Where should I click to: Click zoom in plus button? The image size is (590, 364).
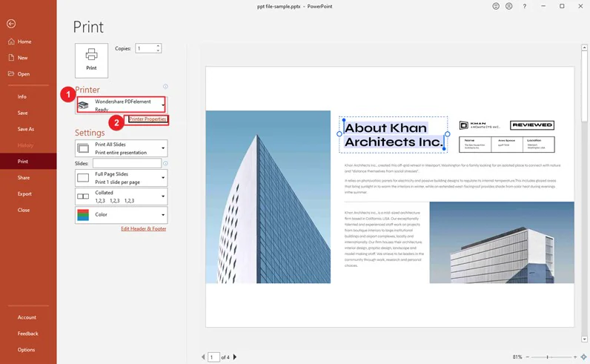click(575, 357)
